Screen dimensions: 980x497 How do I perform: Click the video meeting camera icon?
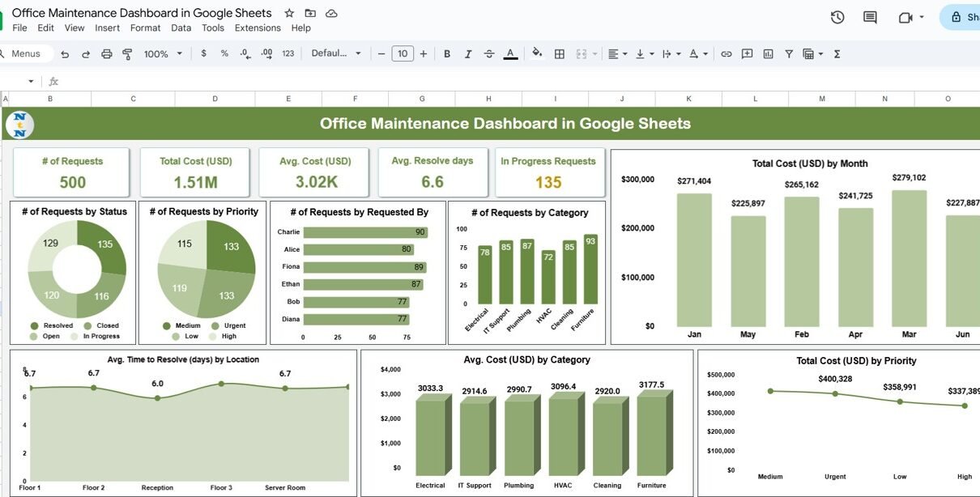point(905,17)
